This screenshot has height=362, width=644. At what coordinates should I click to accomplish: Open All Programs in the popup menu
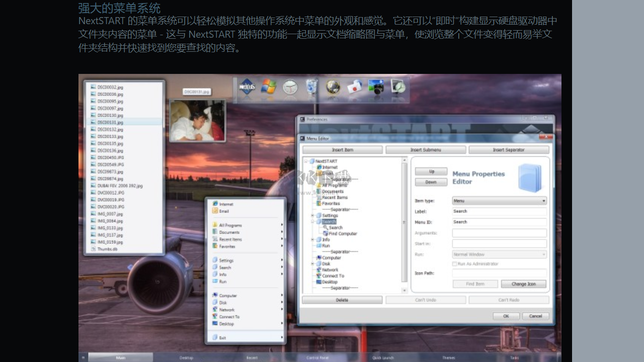coord(231,225)
